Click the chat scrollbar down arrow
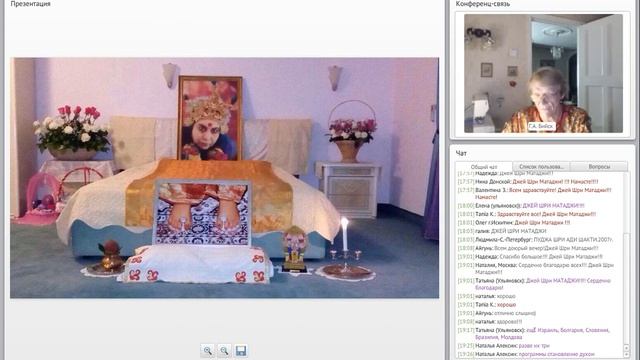The height and width of the screenshot is (360, 640). pos(627,354)
